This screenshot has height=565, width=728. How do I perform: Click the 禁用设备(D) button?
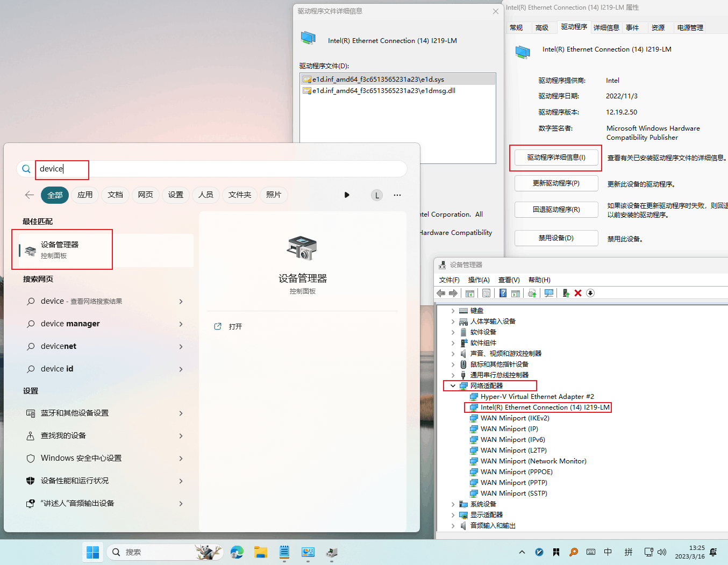click(x=556, y=238)
